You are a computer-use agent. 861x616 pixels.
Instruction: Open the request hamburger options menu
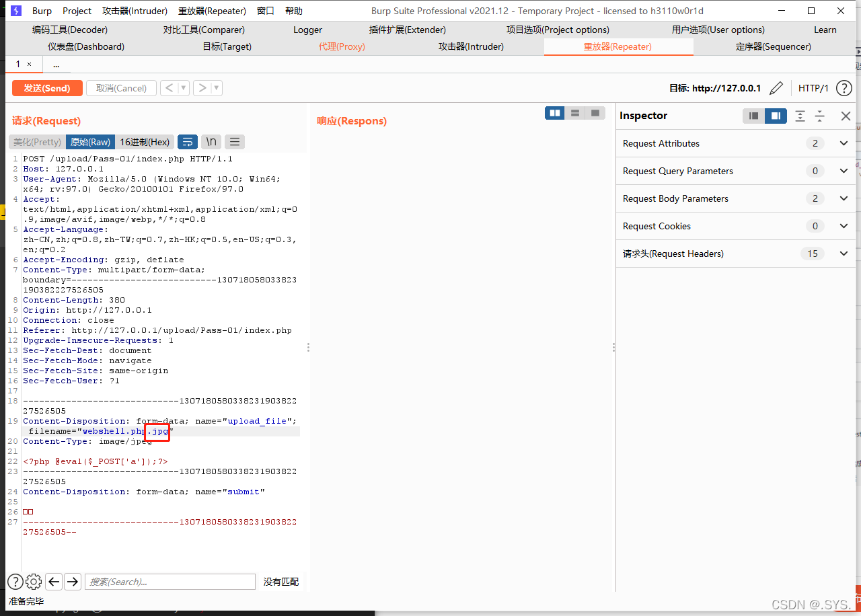235,142
